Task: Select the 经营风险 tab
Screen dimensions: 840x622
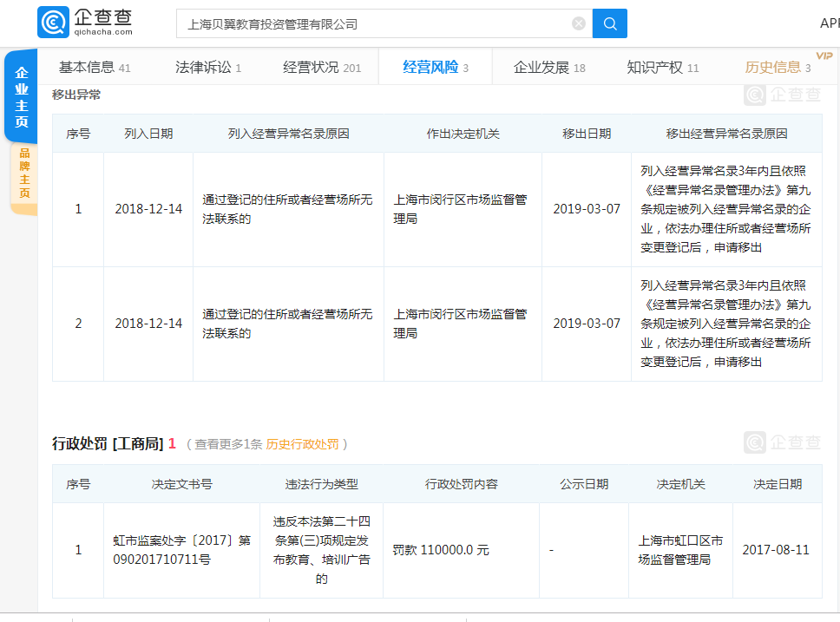Action: (x=436, y=68)
